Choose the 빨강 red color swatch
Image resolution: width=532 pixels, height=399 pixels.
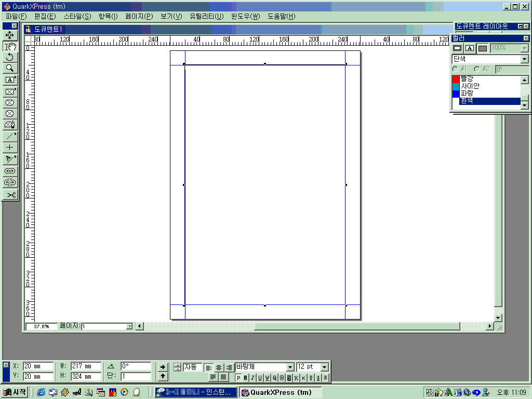(456, 78)
